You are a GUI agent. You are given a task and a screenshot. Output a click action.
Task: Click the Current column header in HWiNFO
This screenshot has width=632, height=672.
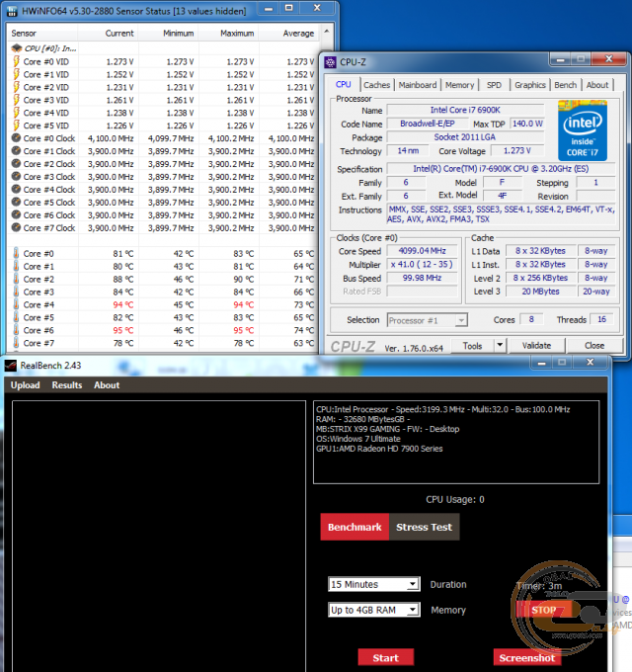pos(108,33)
